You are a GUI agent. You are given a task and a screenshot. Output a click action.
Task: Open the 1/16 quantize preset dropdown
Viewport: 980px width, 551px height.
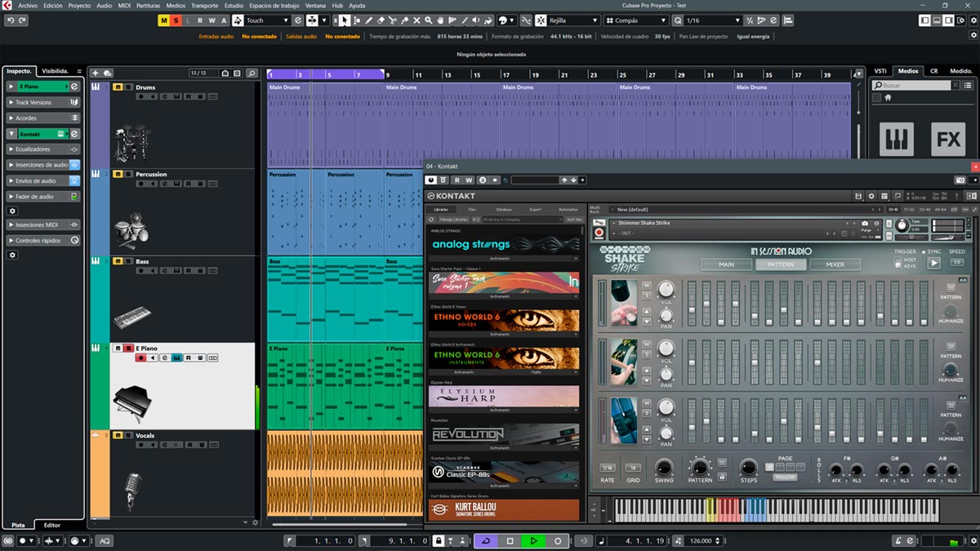tap(713, 20)
